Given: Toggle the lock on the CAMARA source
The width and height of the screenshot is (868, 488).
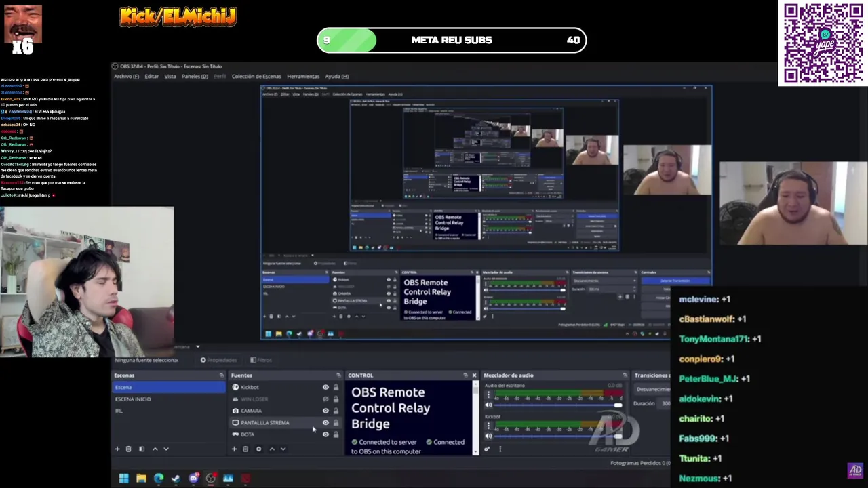Looking at the screenshot, I should tap(336, 411).
